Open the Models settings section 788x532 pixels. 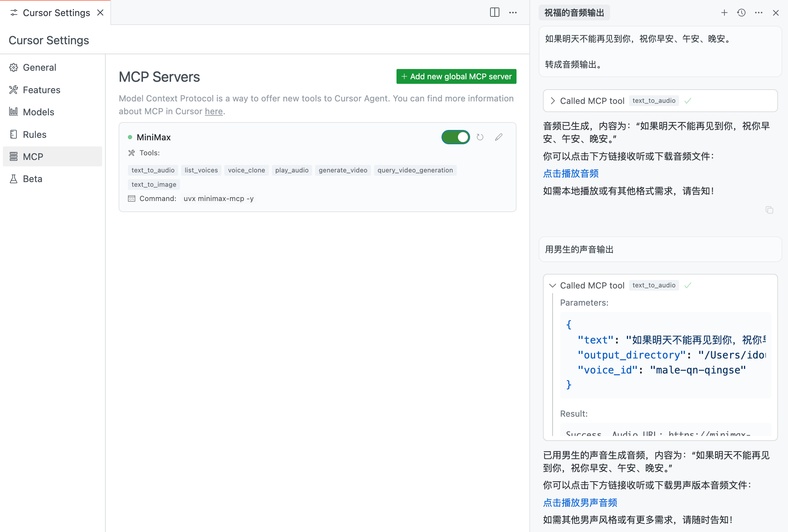pyautogui.click(x=39, y=112)
